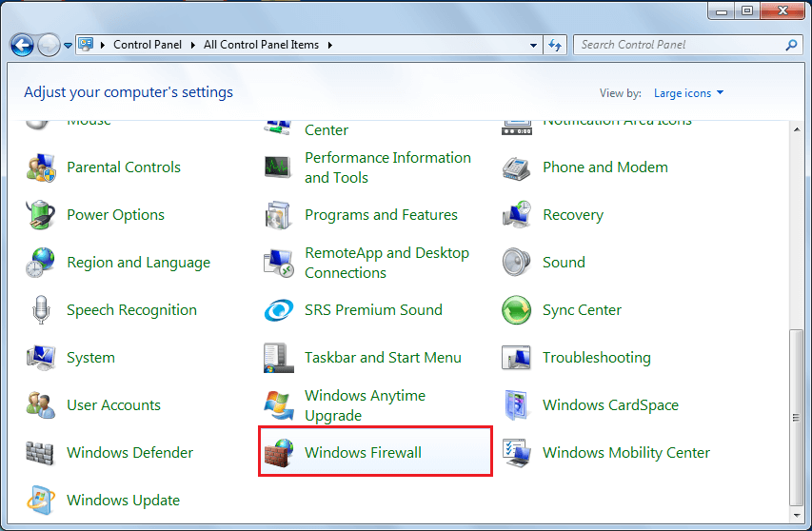Expand the Control Panel breadcrumb arrow
This screenshot has width=812, height=531.
pyautogui.click(x=195, y=45)
